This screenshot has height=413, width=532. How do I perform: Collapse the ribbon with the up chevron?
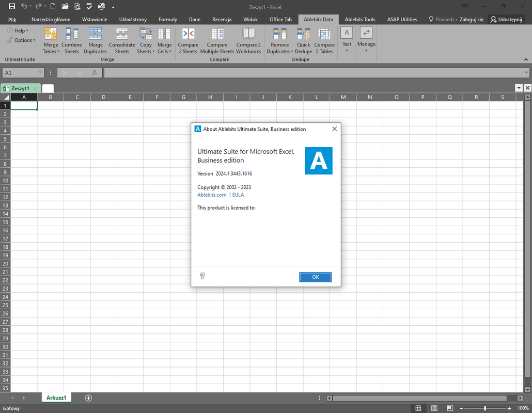tap(526, 59)
